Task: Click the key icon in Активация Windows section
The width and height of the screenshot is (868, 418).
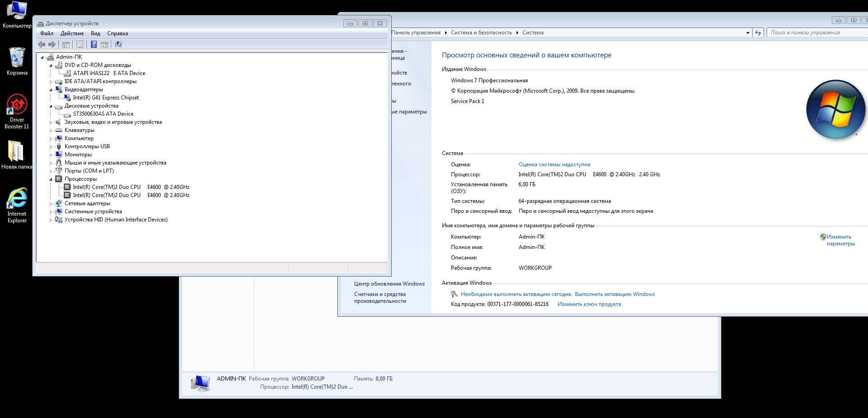Action: pyautogui.click(x=455, y=294)
